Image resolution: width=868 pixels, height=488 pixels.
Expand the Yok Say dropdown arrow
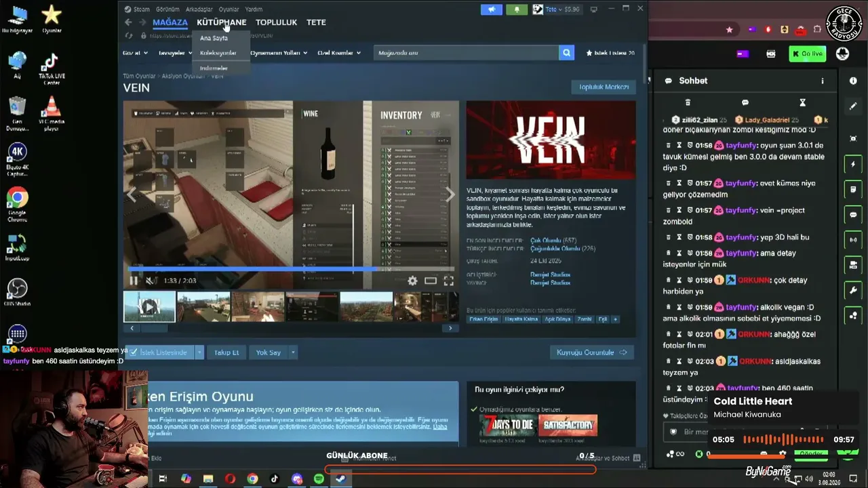293,352
